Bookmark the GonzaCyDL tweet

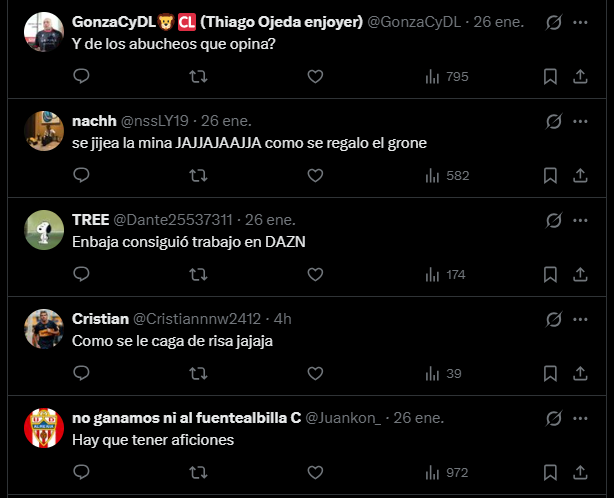pos(550,77)
